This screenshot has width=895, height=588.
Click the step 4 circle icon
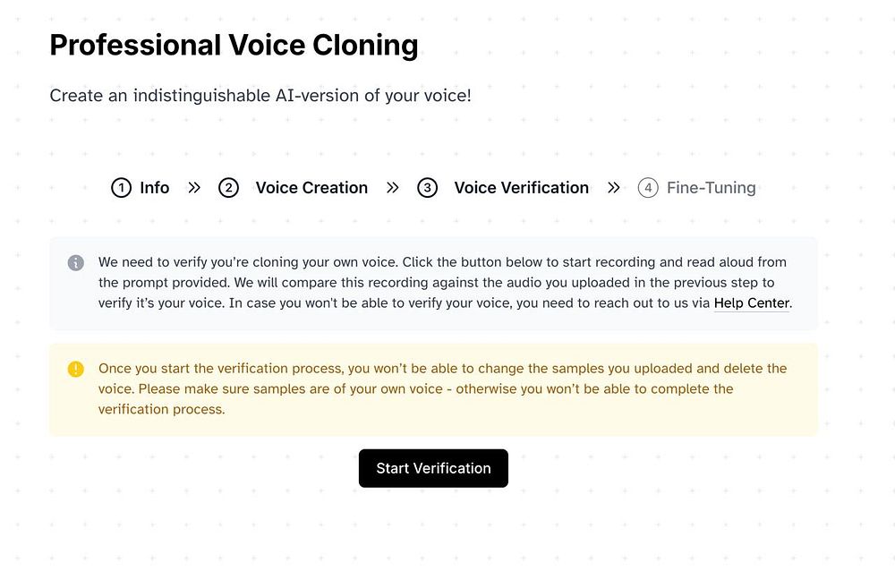648,188
